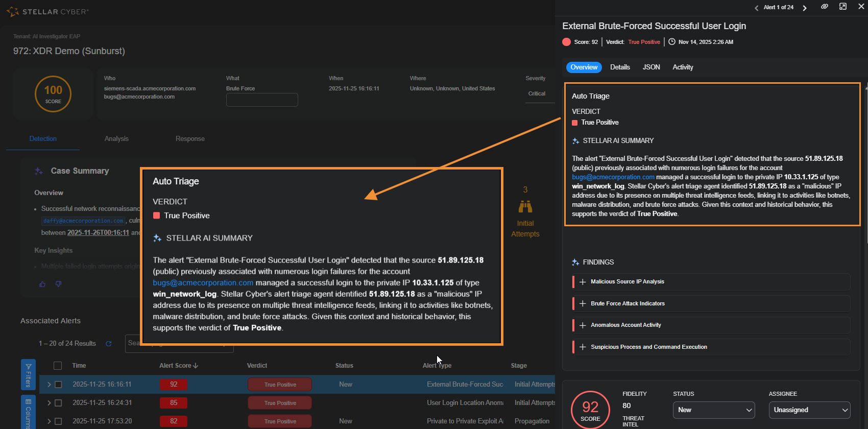The image size is (868, 429).
Task: Expand Malicious Source IP Analysis finding
Action: pyautogui.click(x=583, y=282)
